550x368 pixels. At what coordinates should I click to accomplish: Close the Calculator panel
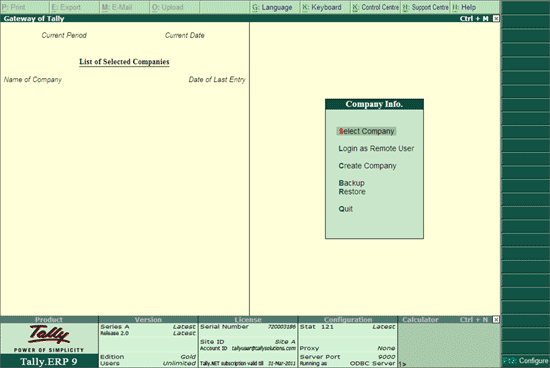(496, 320)
